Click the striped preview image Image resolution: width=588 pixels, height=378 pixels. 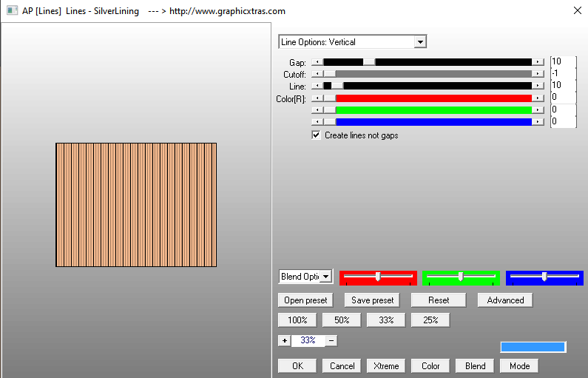click(x=136, y=205)
